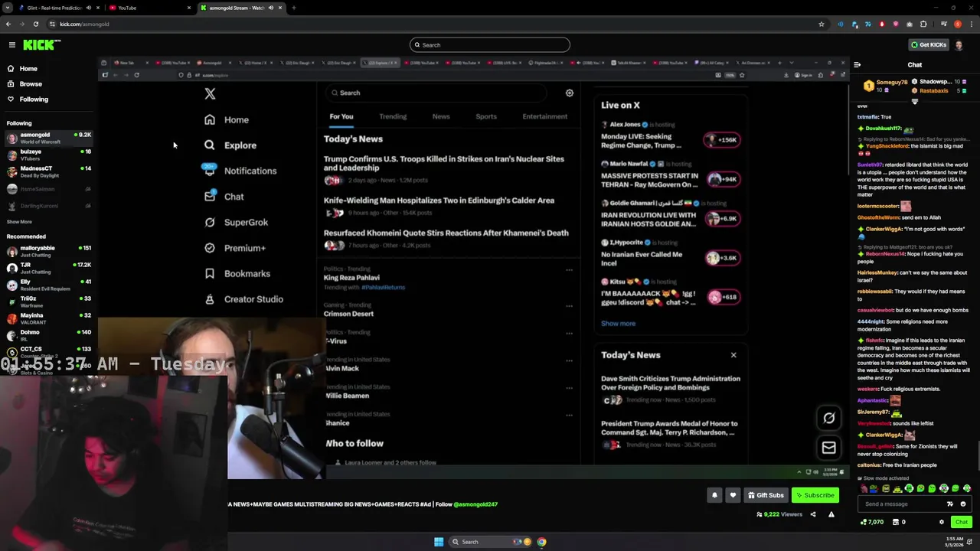Toggle follow with the heart icon
This screenshot has height=551, width=980.
point(733,495)
